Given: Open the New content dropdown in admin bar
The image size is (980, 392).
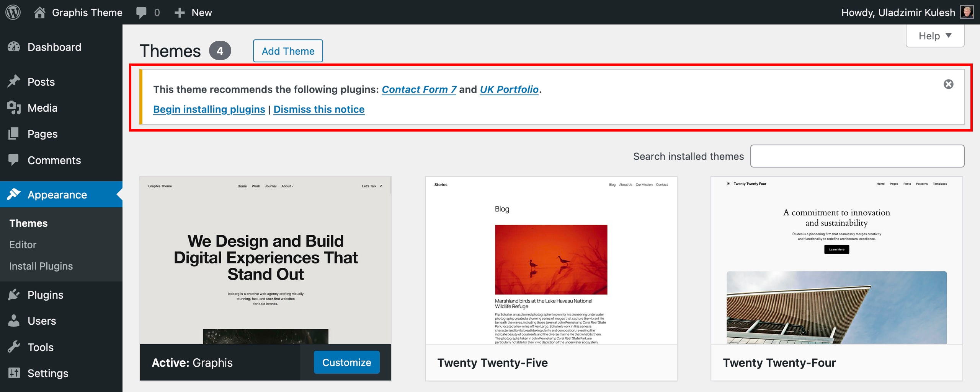Looking at the screenshot, I should pos(193,12).
